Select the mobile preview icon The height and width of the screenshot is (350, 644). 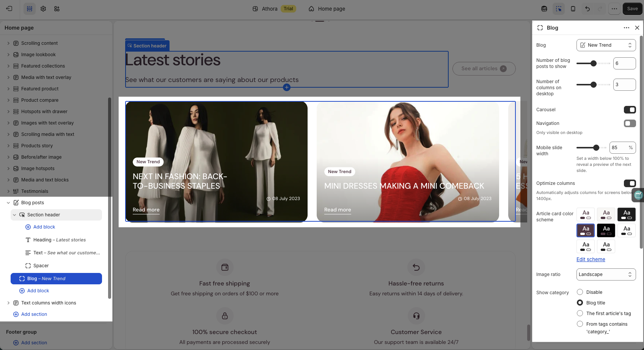pyautogui.click(x=573, y=9)
